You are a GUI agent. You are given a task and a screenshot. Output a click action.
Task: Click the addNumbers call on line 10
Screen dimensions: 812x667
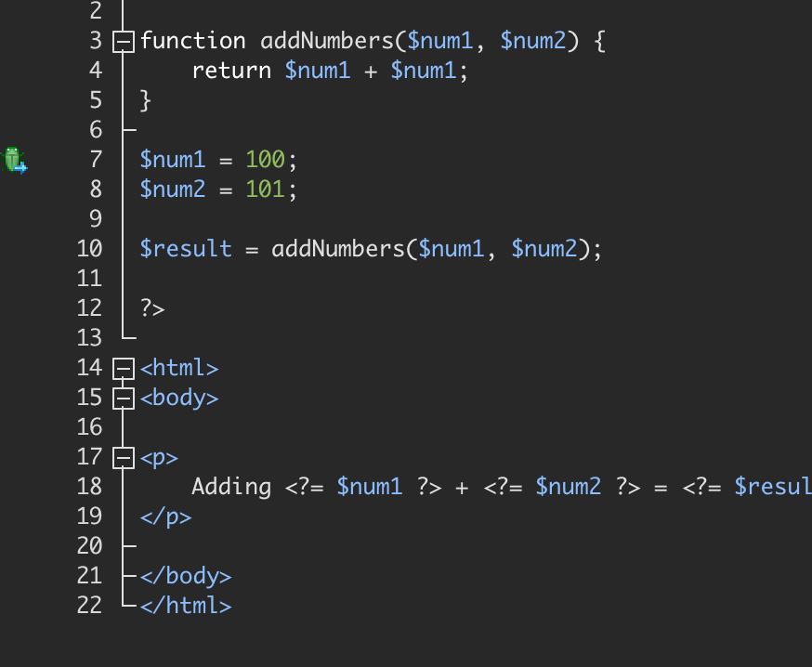tap(337, 249)
